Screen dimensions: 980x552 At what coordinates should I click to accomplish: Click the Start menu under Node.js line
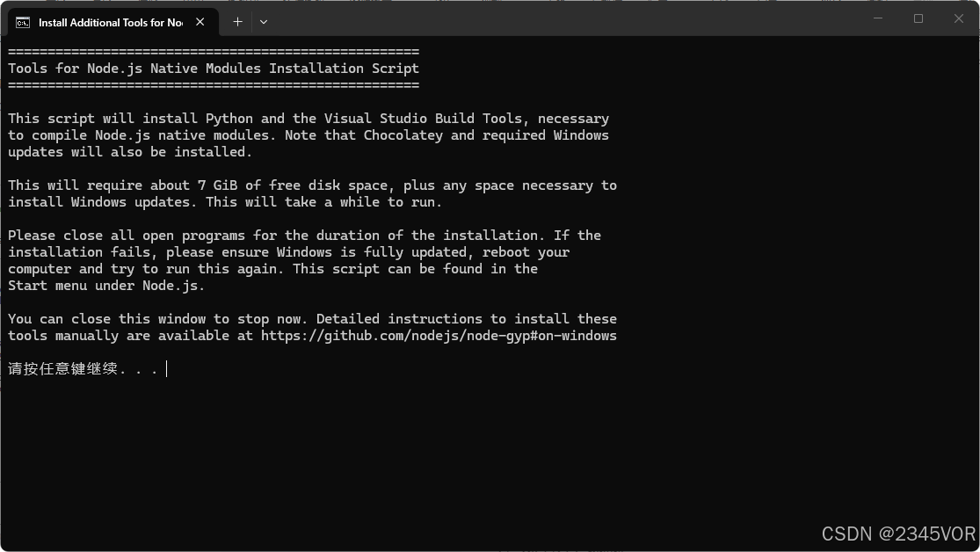(106, 286)
